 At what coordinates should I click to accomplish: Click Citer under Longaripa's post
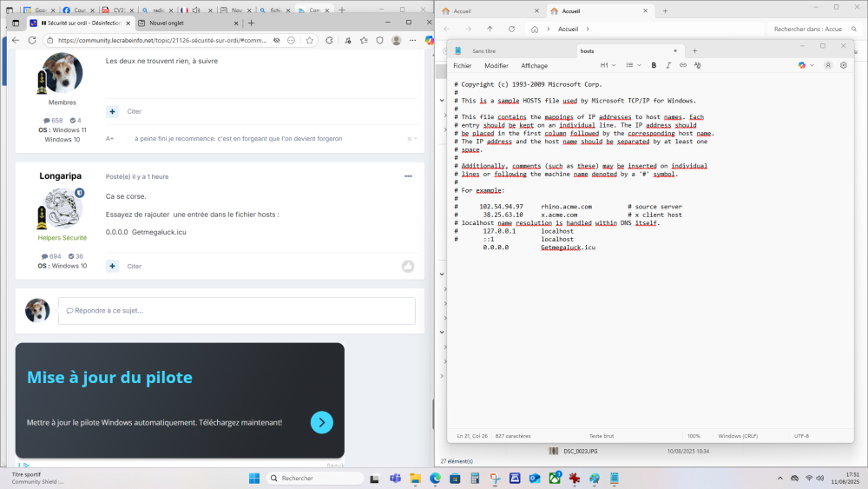point(135,266)
